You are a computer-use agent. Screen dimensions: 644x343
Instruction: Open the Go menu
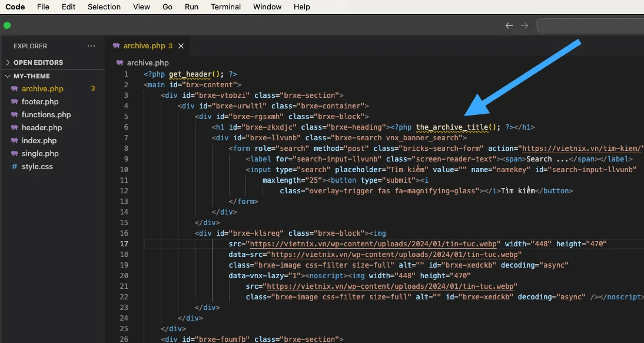167,7
